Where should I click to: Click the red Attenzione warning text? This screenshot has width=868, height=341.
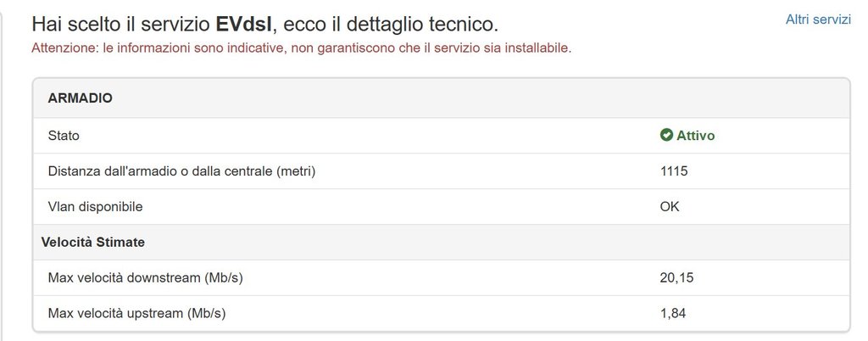(301, 48)
